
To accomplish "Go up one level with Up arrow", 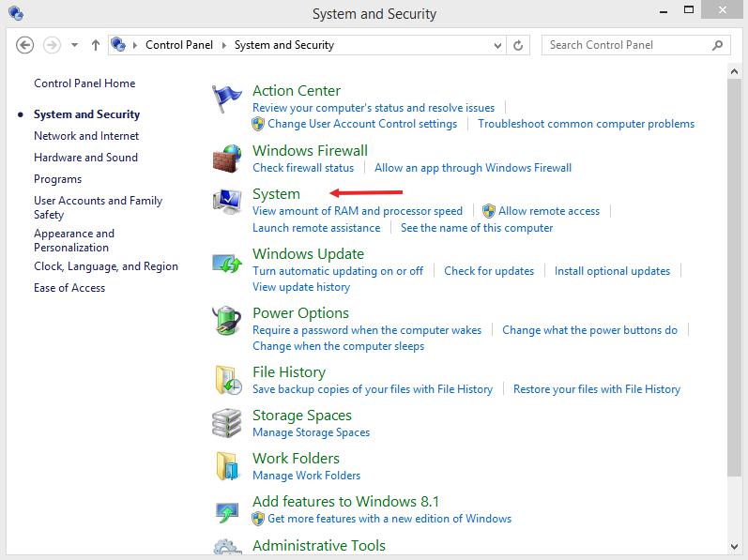I will coord(96,45).
